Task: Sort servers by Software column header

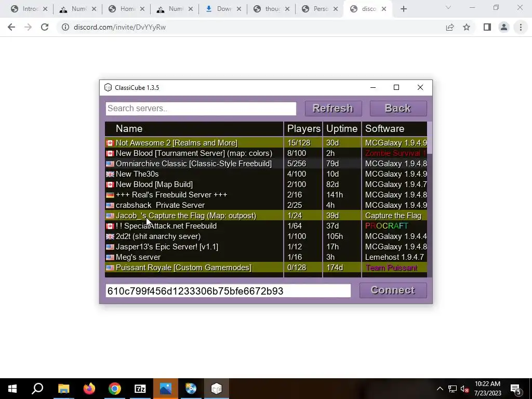Action: (395, 129)
